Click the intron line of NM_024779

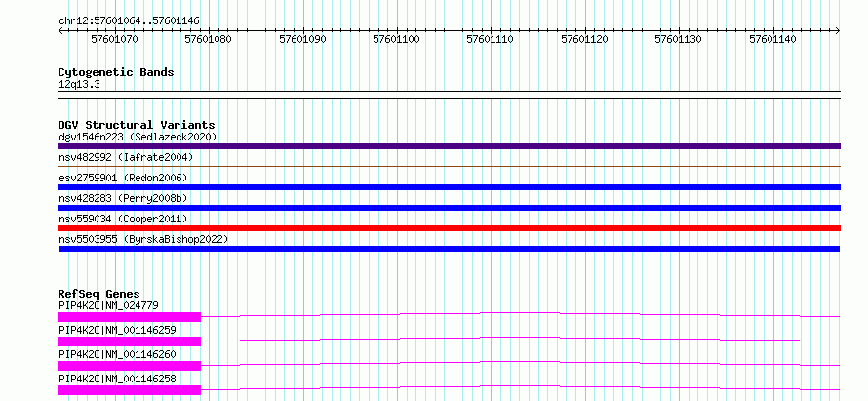pos(521,313)
